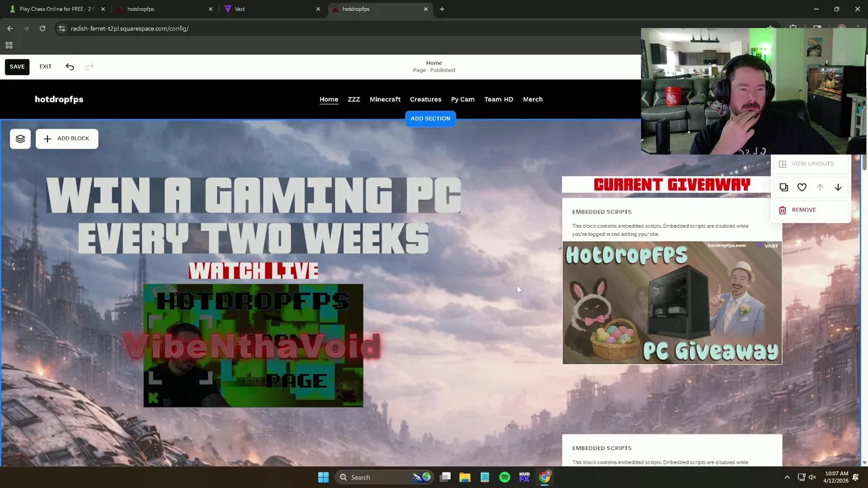Select the PC Giveaway embedded image
The height and width of the screenshot is (488, 868).
click(672, 303)
